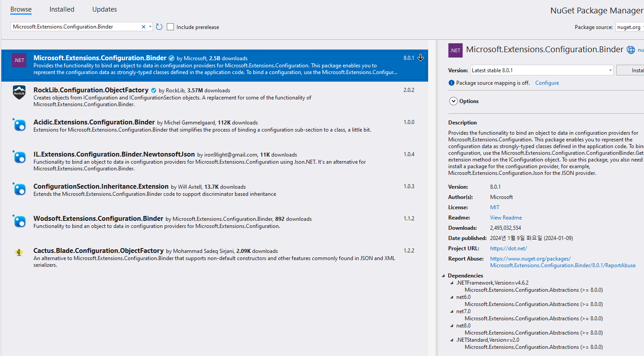Clear the search box text with X
Screen dimensions: 644x356
[144, 27]
